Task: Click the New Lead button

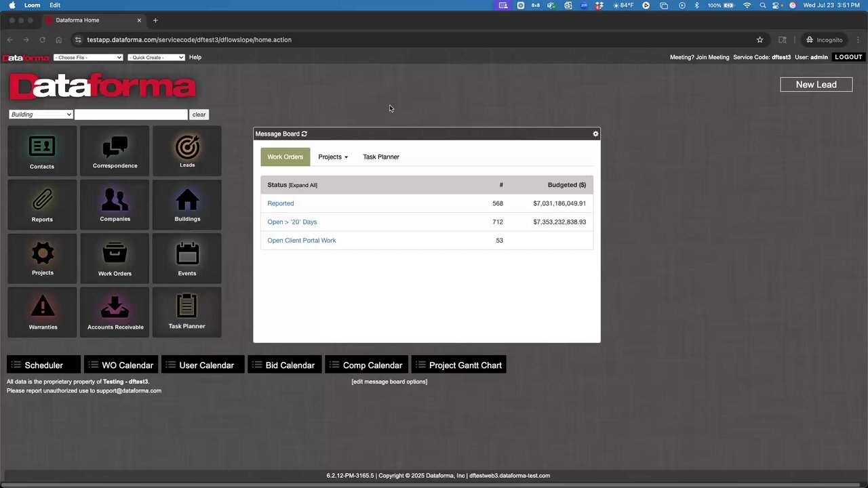Action: (816, 85)
